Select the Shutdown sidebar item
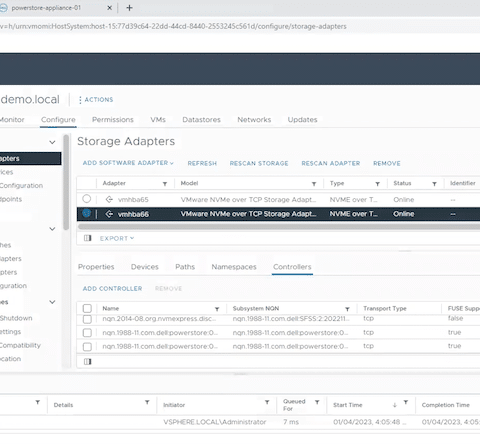Screen dimensions: 480x444 [16, 318]
